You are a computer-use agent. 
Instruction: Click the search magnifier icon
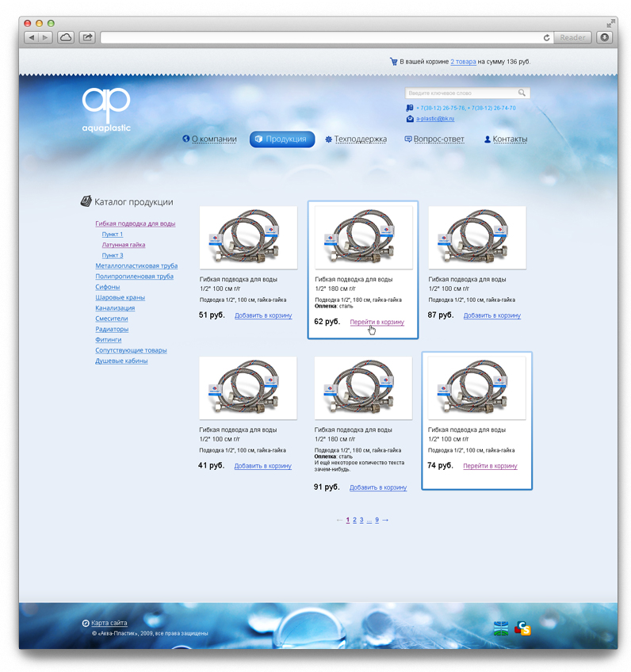(x=522, y=93)
